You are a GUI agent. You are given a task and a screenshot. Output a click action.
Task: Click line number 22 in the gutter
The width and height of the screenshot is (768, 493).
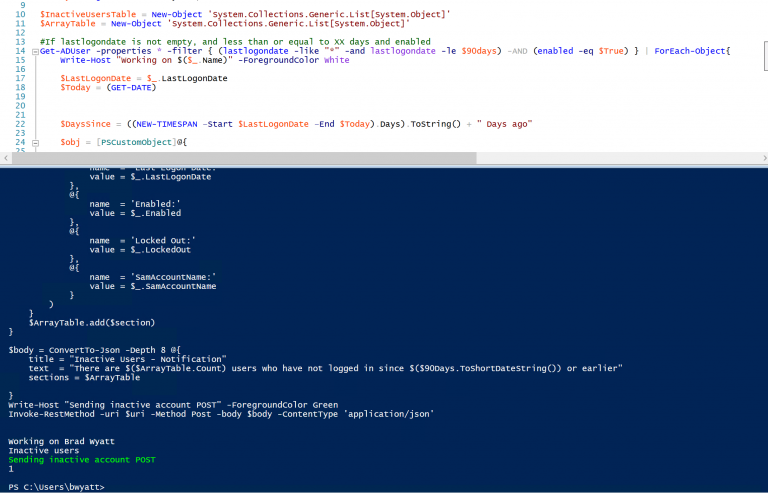[x=20, y=124]
